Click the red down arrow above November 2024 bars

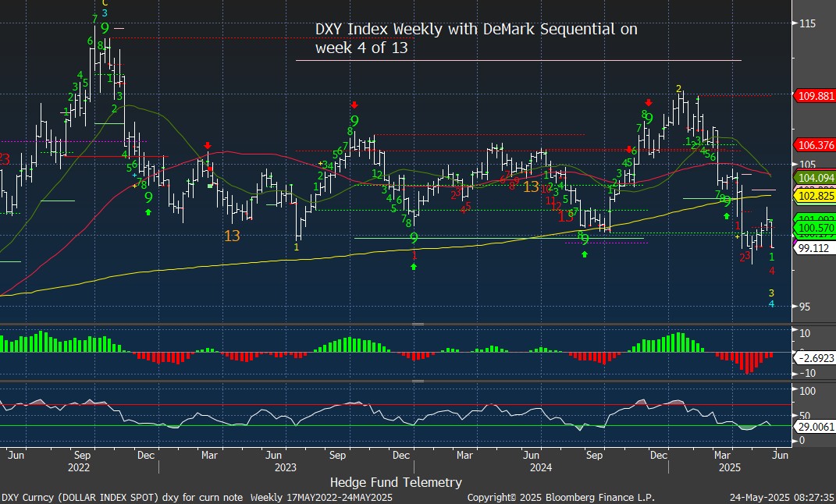tap(649, 103)
